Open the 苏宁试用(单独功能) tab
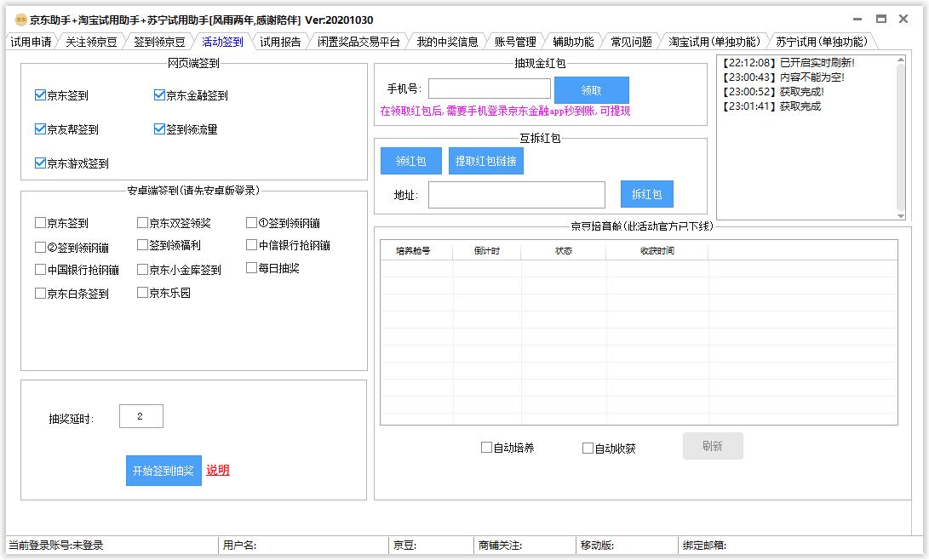Screen dimensions: 929x560 (x=822, y=42)
